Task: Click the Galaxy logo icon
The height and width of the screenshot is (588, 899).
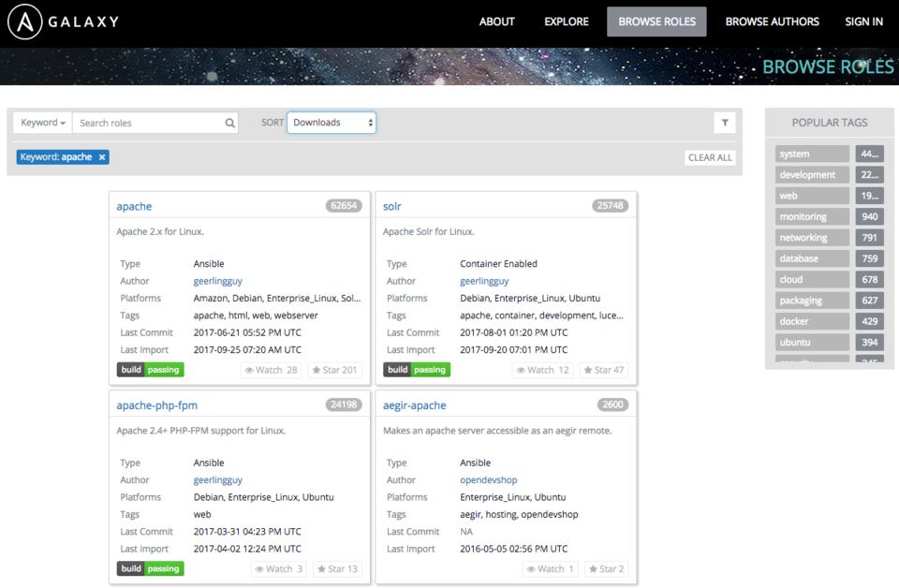Action: (26, 22)
